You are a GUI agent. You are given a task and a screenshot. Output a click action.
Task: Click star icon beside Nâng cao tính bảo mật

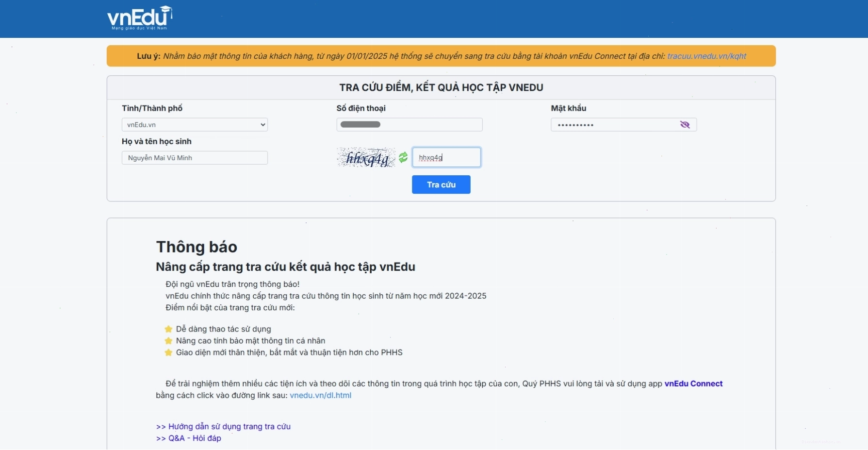[168, 341]
